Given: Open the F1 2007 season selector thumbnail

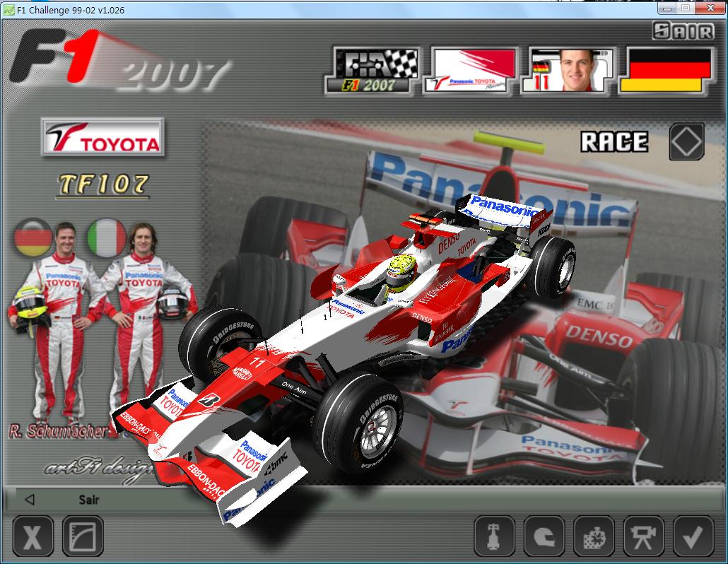Looking at the screenshot, I should pos(372,71).
